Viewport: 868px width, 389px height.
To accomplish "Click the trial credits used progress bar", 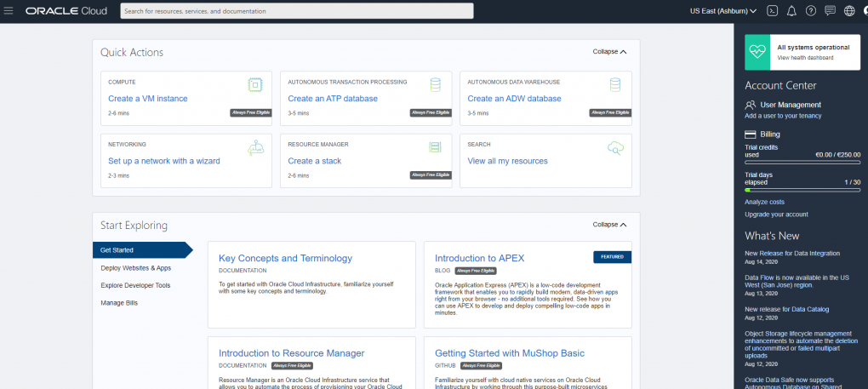I will [x=802, y=163].
